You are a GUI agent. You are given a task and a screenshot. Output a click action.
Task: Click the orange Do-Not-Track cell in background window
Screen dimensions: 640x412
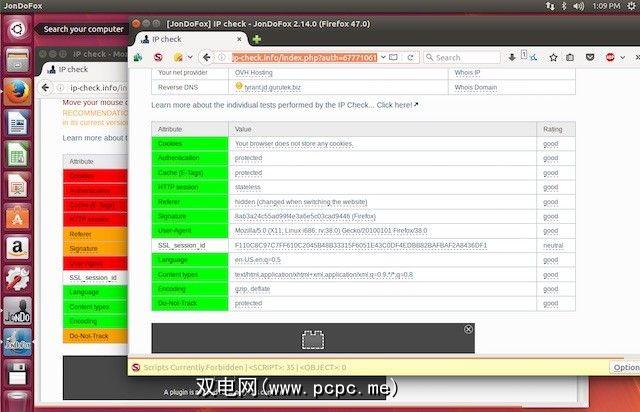click(95, 336)
